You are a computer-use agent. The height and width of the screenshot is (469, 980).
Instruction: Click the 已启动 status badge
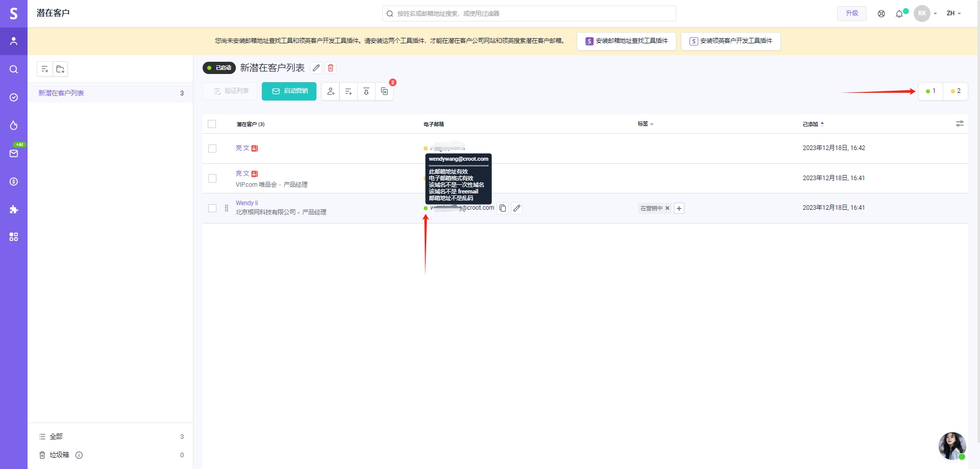pos(219,68)
